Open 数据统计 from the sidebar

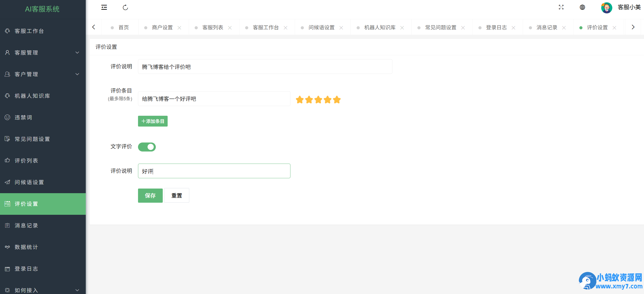point(27,247)
